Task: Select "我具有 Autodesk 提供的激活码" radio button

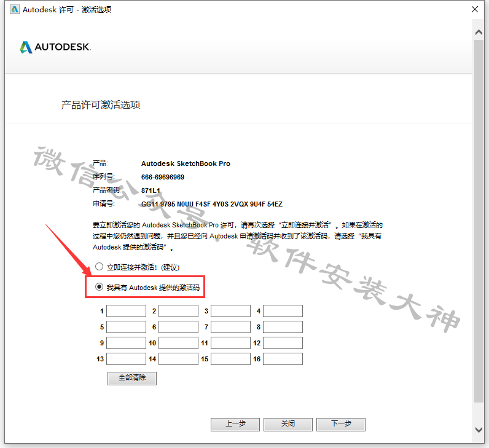Action: 99,287
